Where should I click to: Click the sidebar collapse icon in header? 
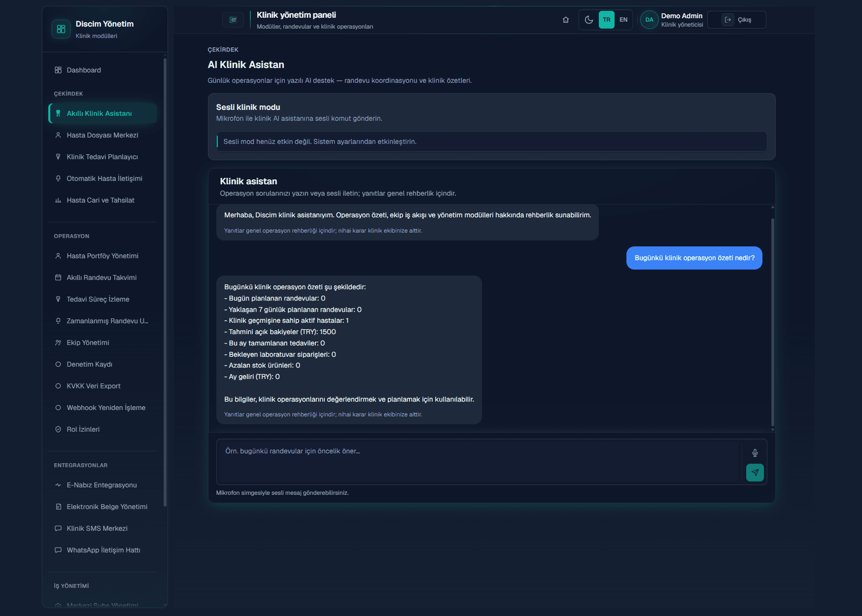(x=233, y=20)
